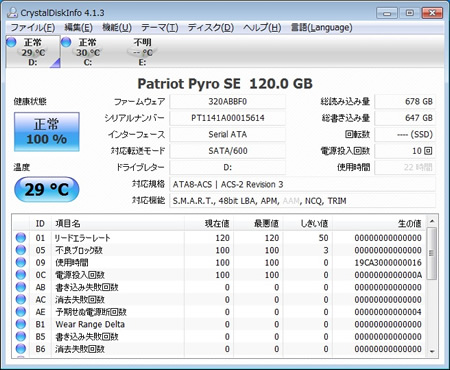
Task: Select the E: drive tab marked 不明
Action: pos(142,52)
